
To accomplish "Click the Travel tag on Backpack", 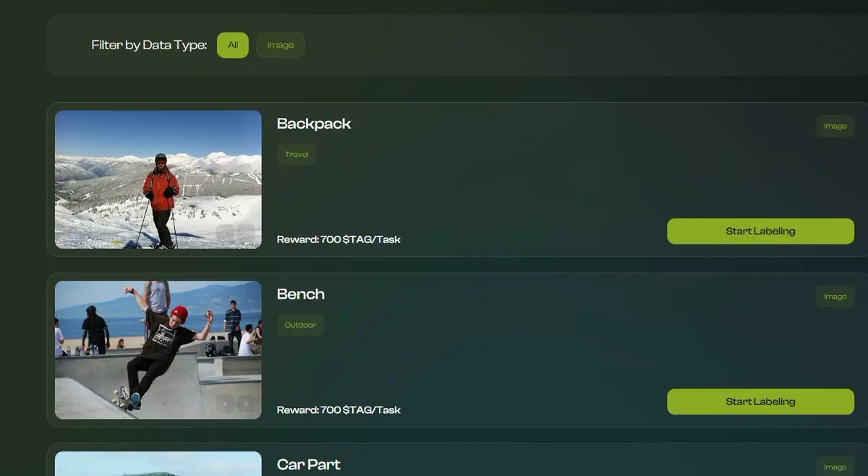I will [x=297, y=155].
